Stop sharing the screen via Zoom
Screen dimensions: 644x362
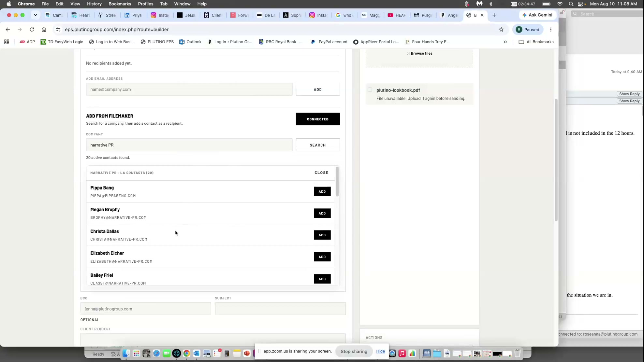click(x=354, y=352)
